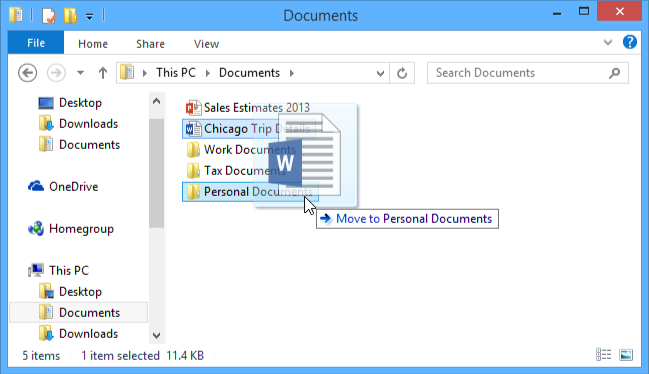649x374 pixels.
Task: Expand the ribbon with the chevron
Action: pyautogui.click(x=608, y=42)
